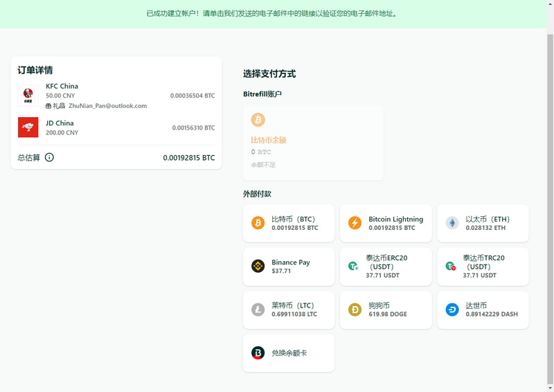This screenshot has height=392, width=554.
Task: Click the Dogecoin coin icon
Action: pos(355,310)
